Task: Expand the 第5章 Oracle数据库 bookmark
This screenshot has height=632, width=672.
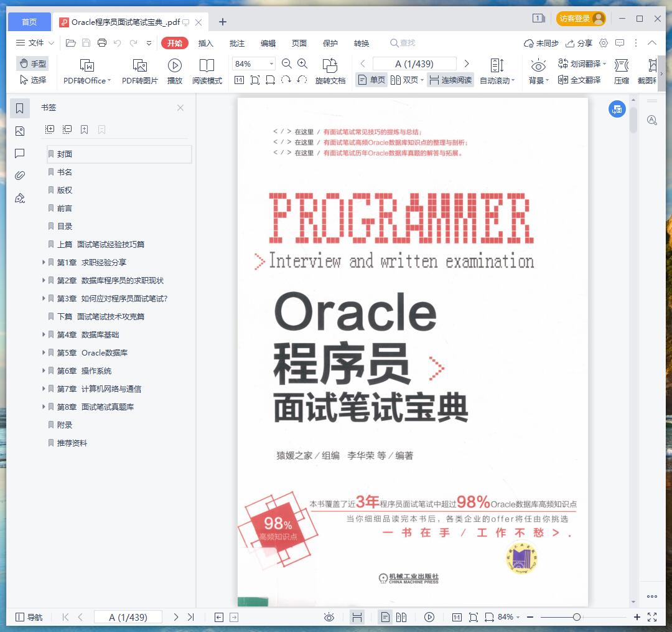Action: 44,352
